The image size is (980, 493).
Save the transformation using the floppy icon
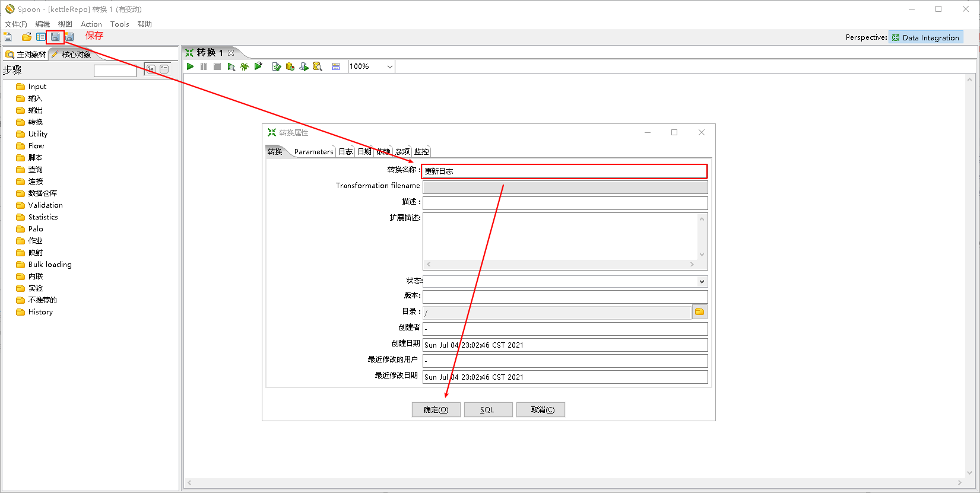[x=55, y=37]
